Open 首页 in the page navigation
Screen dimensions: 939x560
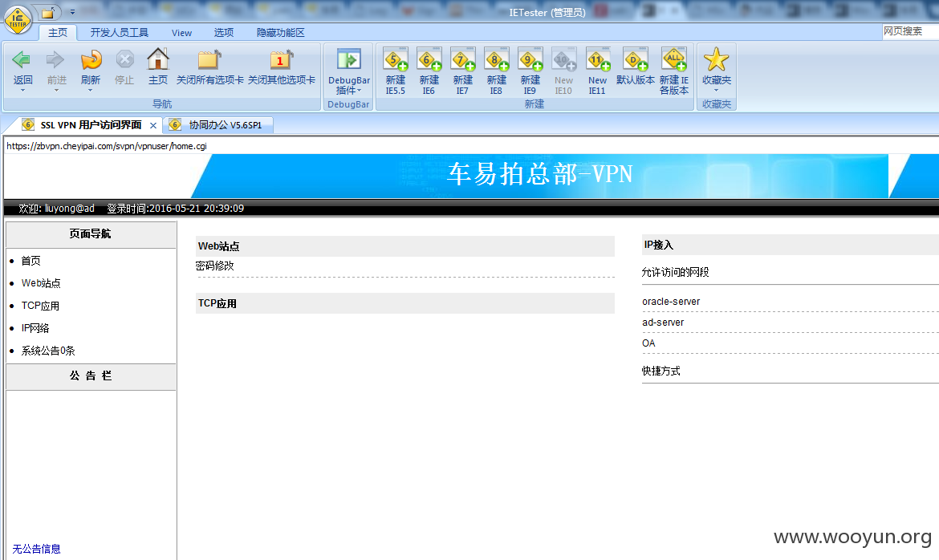[30, 261]
